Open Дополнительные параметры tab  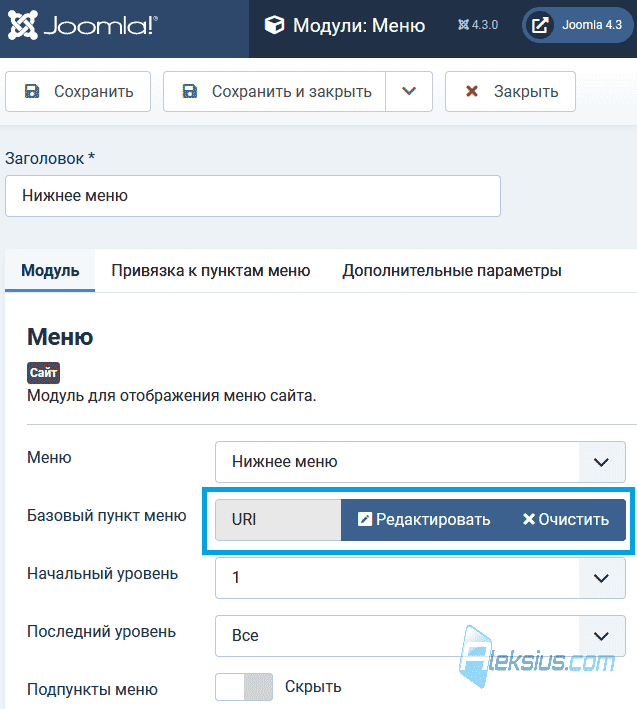tap(452, 270)
